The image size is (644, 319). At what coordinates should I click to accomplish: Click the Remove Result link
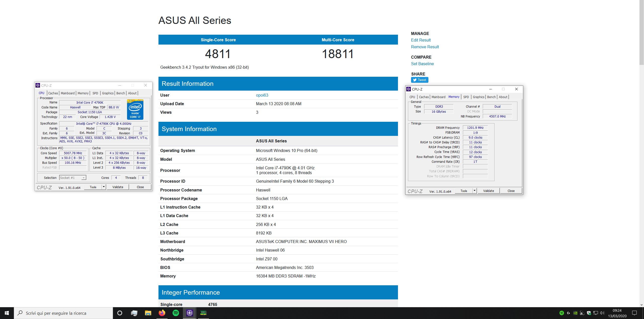tap(425, 47)
